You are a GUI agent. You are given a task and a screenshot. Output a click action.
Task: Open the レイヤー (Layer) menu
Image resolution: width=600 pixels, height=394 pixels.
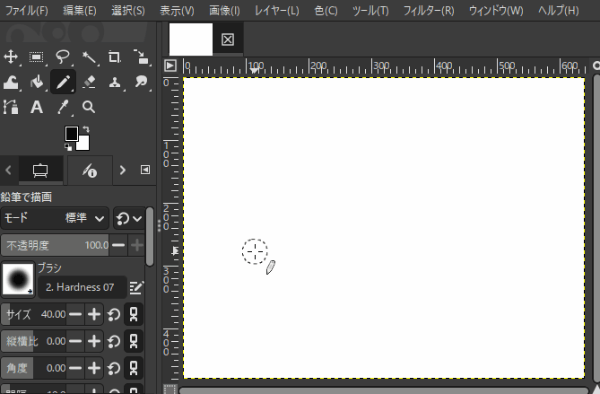tap(277, 10)
